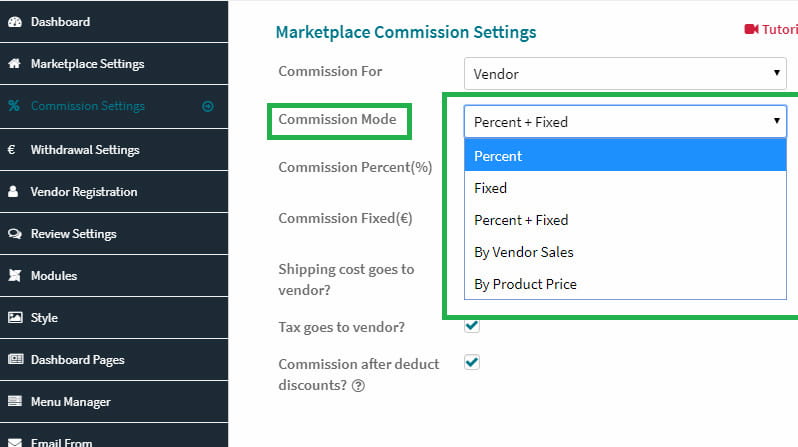Collapse the Commission Mode dropdown
The height and width of the screenshot is (447, 798).
[625, 122]
